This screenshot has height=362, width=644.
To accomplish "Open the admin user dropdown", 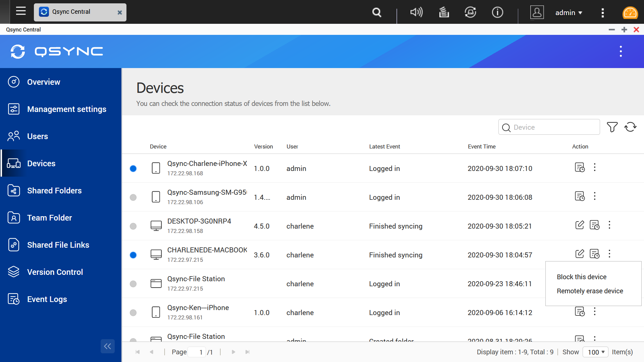I will (x=569, y=13).
